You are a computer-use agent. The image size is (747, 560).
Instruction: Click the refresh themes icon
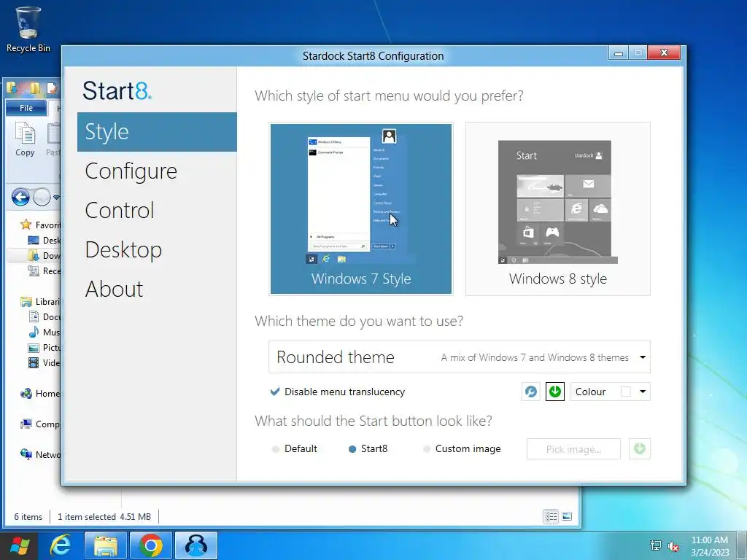point(531,392)
